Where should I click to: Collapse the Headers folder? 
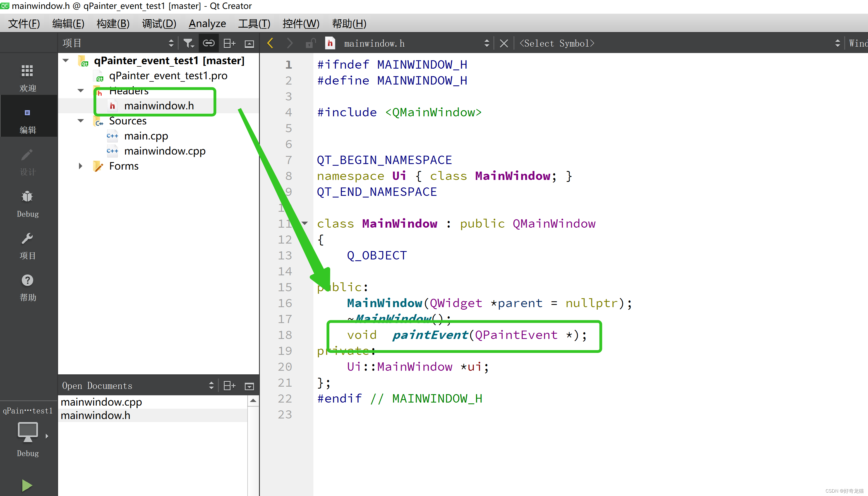(x=81, y=91)
